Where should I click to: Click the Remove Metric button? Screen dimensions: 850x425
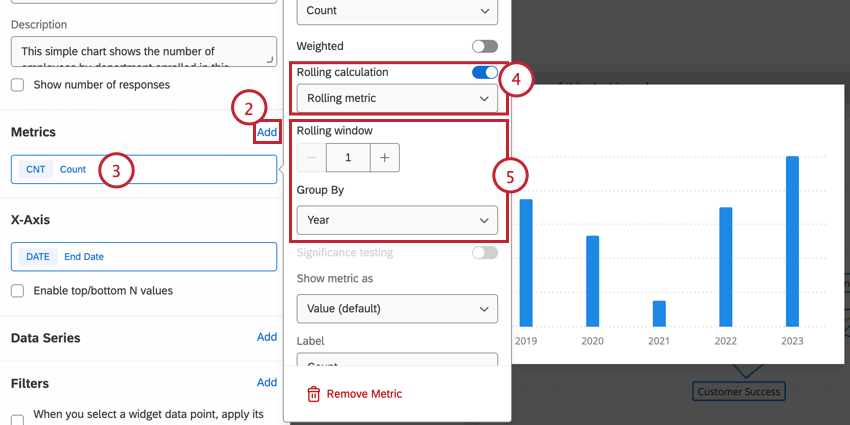pos(364,394)
